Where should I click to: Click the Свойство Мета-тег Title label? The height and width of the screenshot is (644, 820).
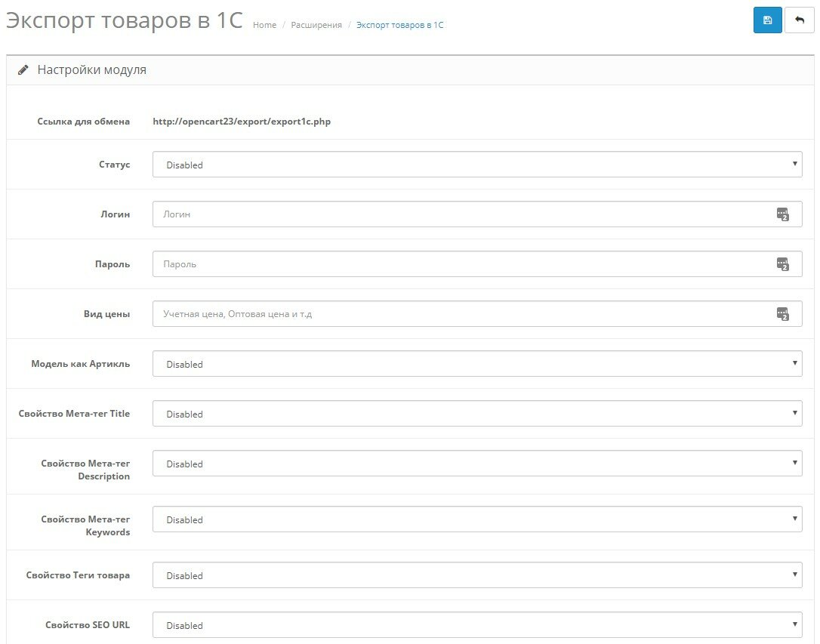tap(74, 414)
